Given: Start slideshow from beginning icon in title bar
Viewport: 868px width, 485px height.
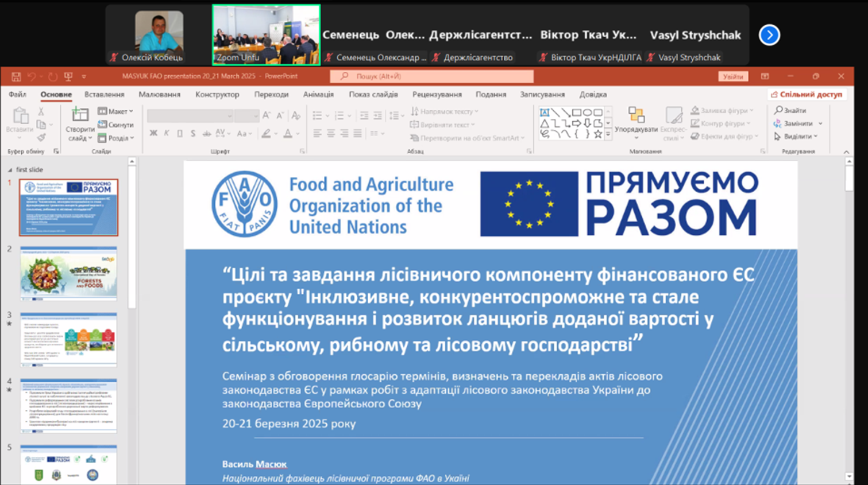Looking at the screenshot, I should 68,76.
